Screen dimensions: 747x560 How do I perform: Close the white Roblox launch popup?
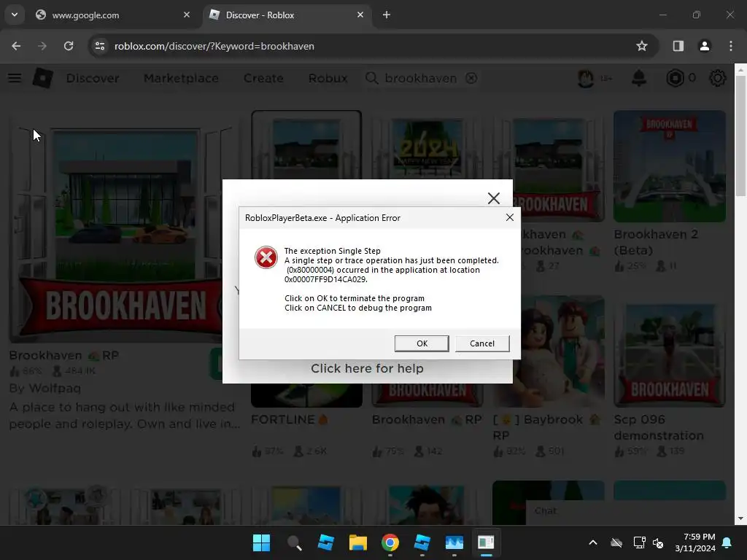tap(494, 198)
